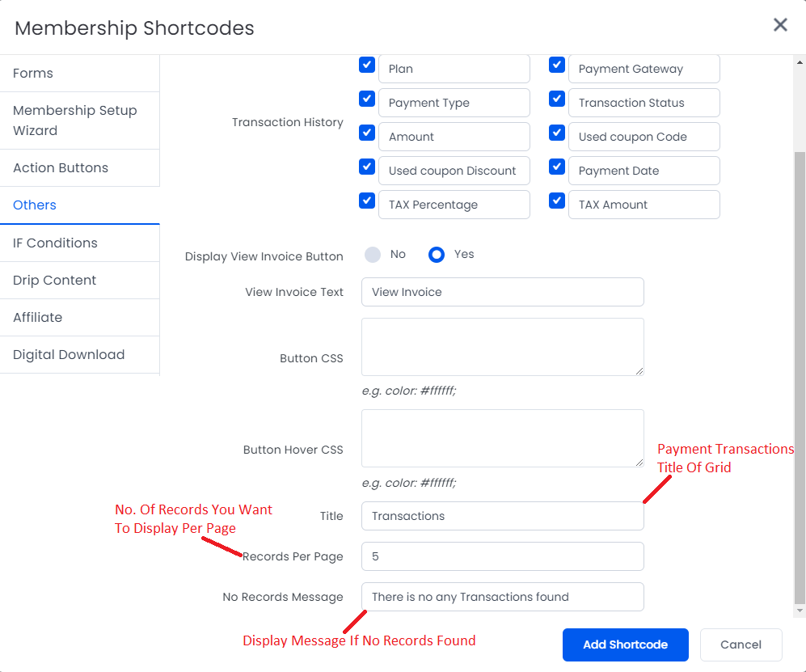The width and height of the screenshot is (806, 672).
Task: Select Yes for Display View Invoice Button
Action: [437, 255]
